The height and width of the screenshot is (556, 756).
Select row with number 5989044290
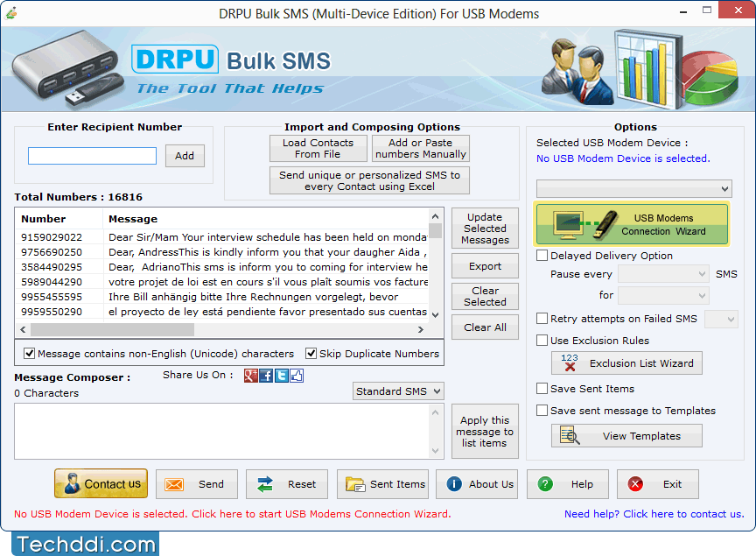(222, 282)
